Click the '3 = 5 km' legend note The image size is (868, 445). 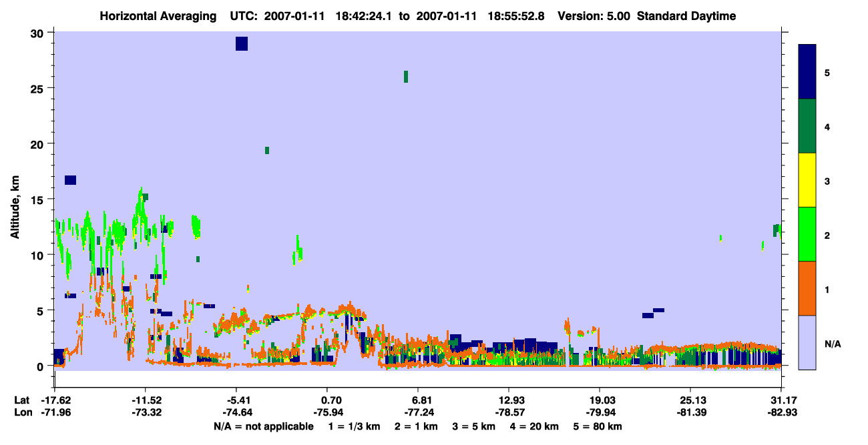coord(474,426)
